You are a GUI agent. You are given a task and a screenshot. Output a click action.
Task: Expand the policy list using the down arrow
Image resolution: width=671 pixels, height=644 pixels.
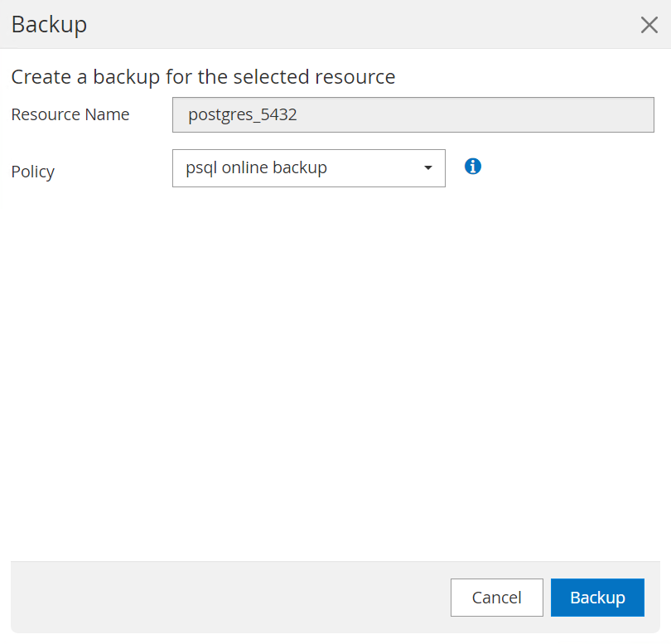coord(427,168)
